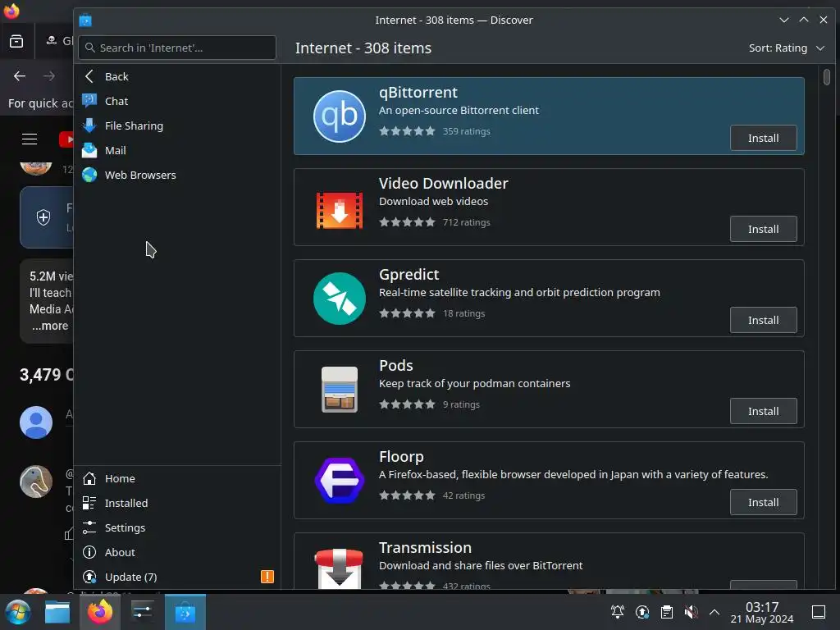Install Gpredict
Viewport: 840px width, 630px height.
(763, 321)
